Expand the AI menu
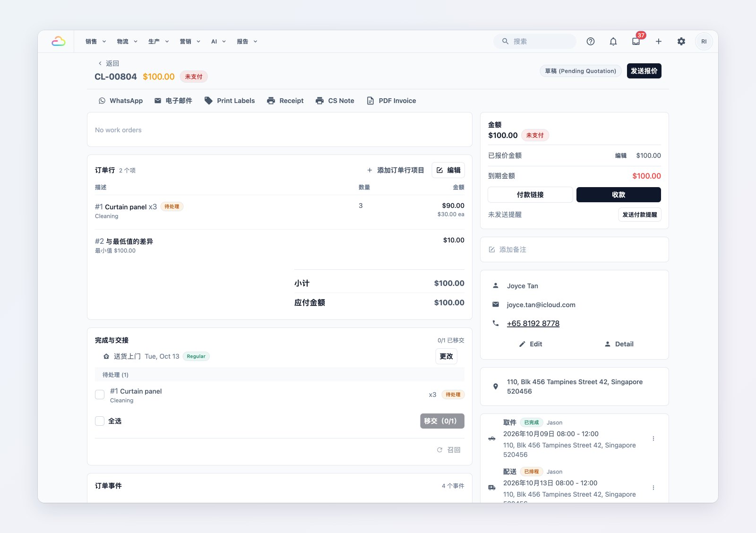The height and width of the screenshot is (533, 756). pyautogui.click(x=219, y=42)
